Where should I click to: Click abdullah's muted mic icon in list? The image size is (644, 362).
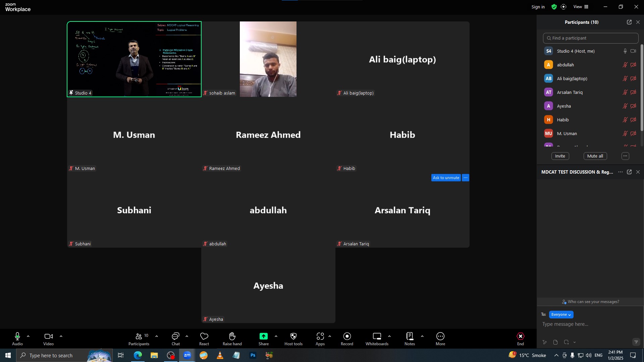[x=625, y=65]
